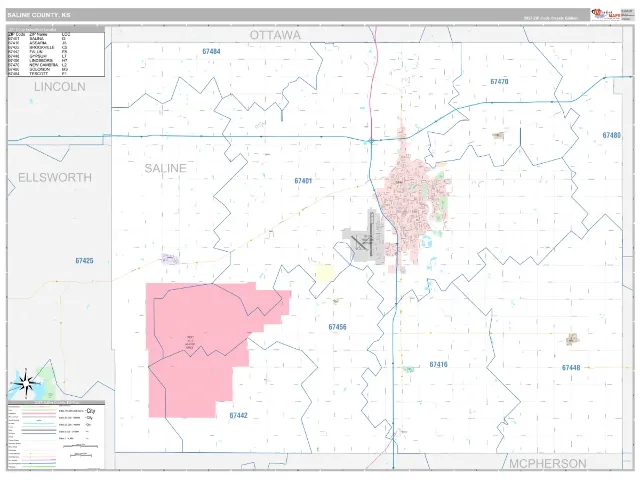This screenshot has width=640, height=480.
Task: Click the OTTAWA county label
Action: [275, 35]
